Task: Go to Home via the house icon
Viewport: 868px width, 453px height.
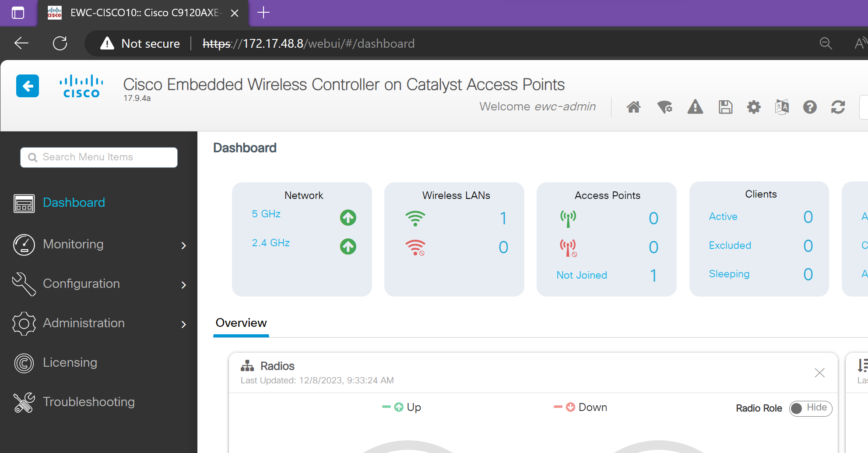Action: click(x=633, y=107)
